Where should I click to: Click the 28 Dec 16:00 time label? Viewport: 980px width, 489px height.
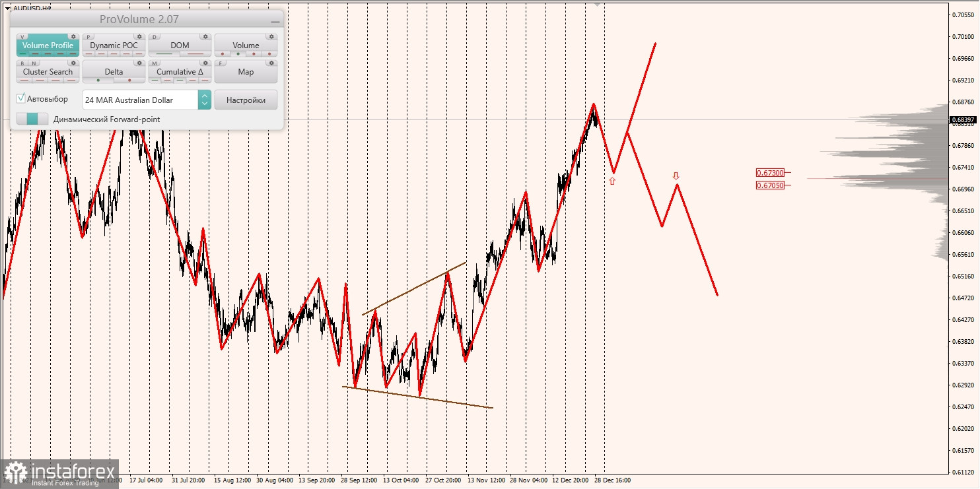tap(612, 480)
